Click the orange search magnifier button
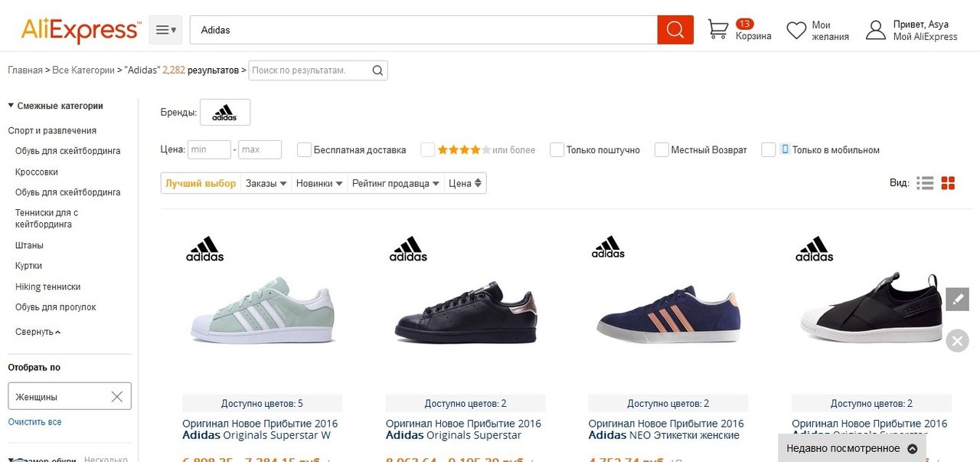This screenshot has width=980, height=462. click(x=675, y=30)
